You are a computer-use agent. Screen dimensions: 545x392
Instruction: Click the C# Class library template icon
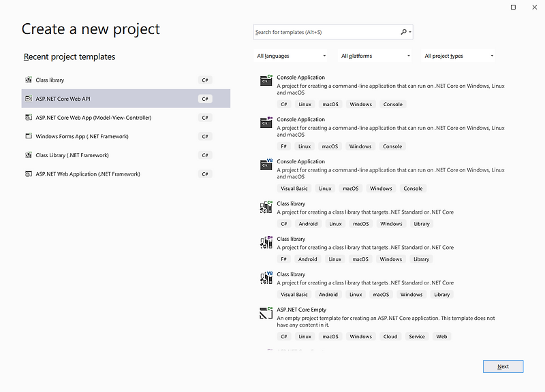coord(266,208)
